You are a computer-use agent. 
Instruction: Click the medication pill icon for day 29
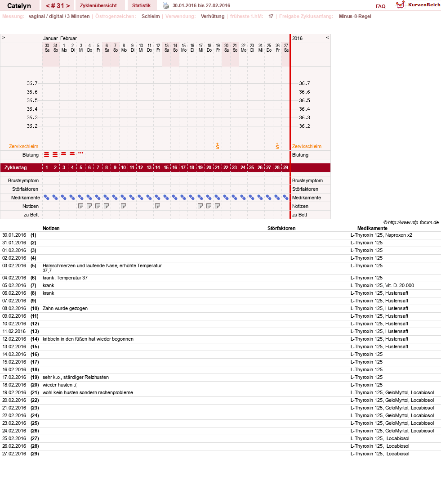285,198
